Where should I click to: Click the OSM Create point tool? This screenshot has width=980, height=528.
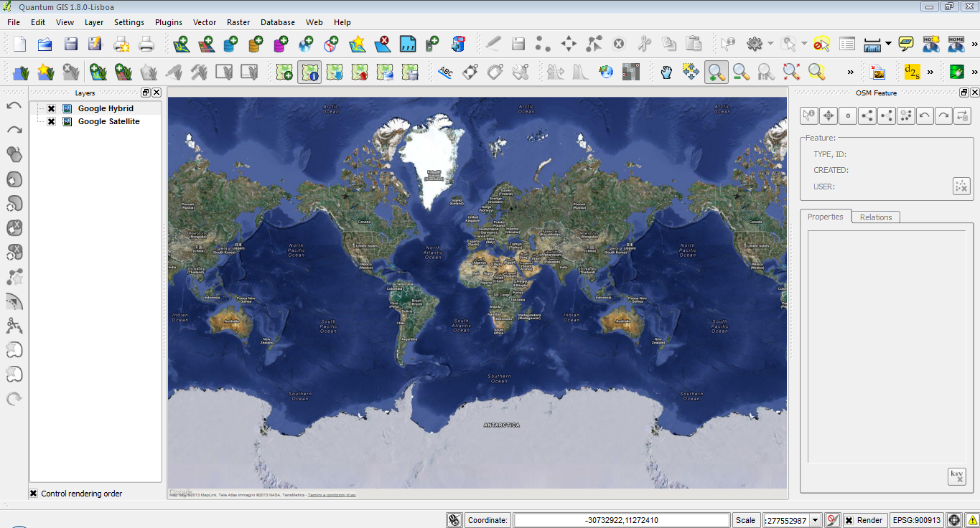coord(848,115)
